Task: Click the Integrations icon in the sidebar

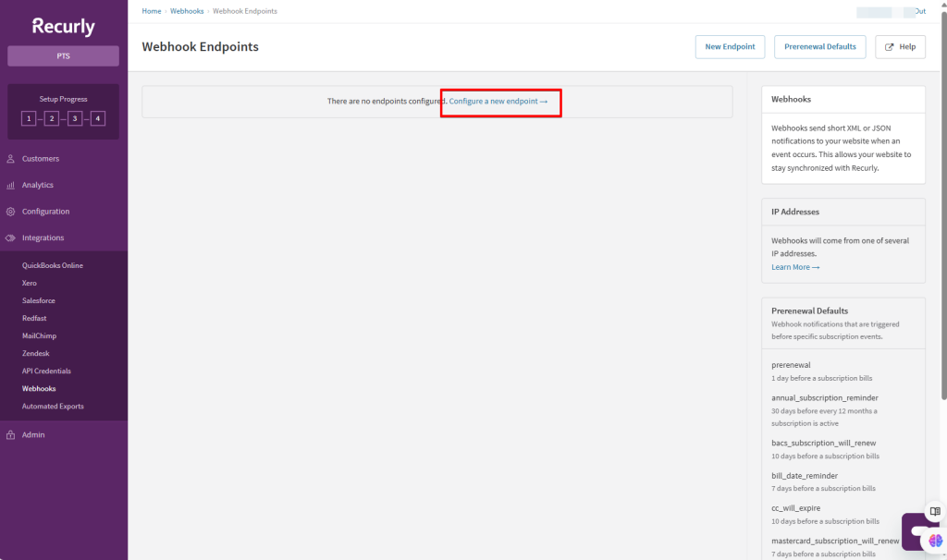Action: [11, 238]
